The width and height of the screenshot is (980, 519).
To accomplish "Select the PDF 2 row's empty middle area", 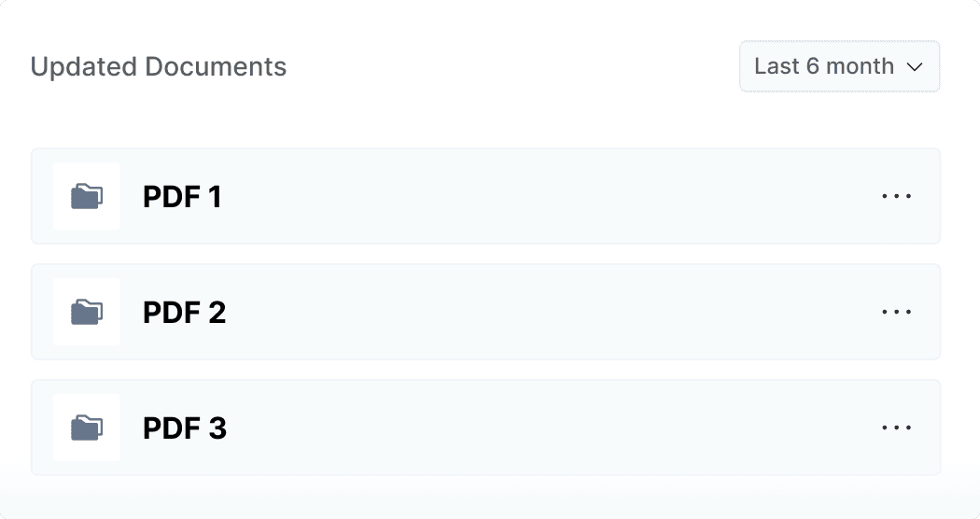I will point(541,312).
